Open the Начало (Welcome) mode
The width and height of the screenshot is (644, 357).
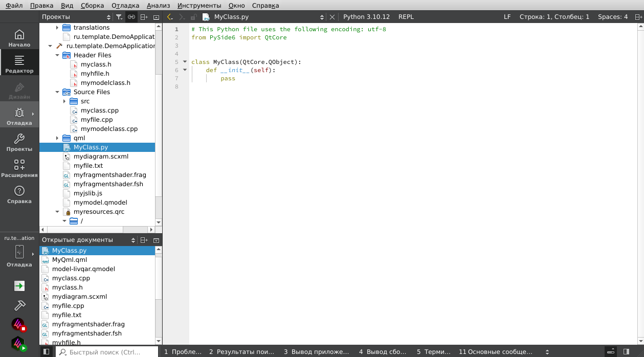[19, 38]
